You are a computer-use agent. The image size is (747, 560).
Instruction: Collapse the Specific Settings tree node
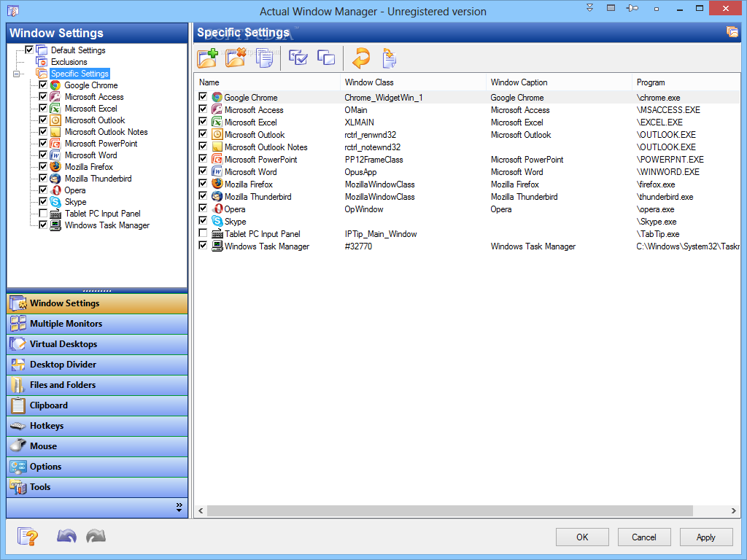pyautogui.click(x=16, y=74)
